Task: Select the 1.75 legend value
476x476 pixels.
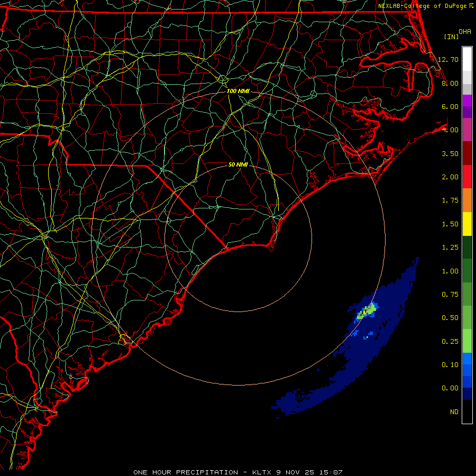Action: point(450,200)
